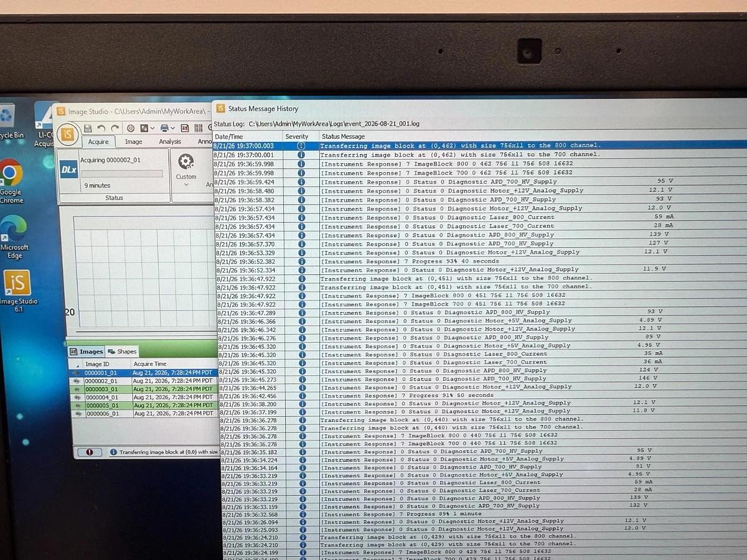
Task: Click the row icon beside 0000006_01
Action: (x=78, y=413)
